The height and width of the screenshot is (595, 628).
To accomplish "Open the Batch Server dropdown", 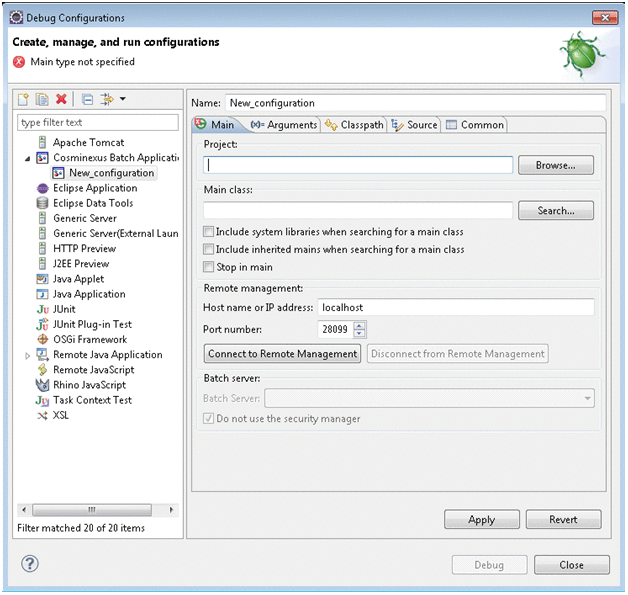I will pos(586,398).
